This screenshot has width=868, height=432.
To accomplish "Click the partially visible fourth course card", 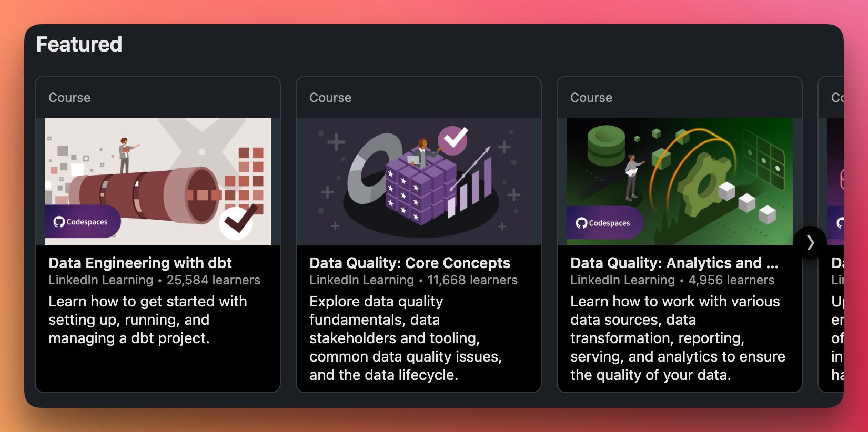I will [832, 234].
